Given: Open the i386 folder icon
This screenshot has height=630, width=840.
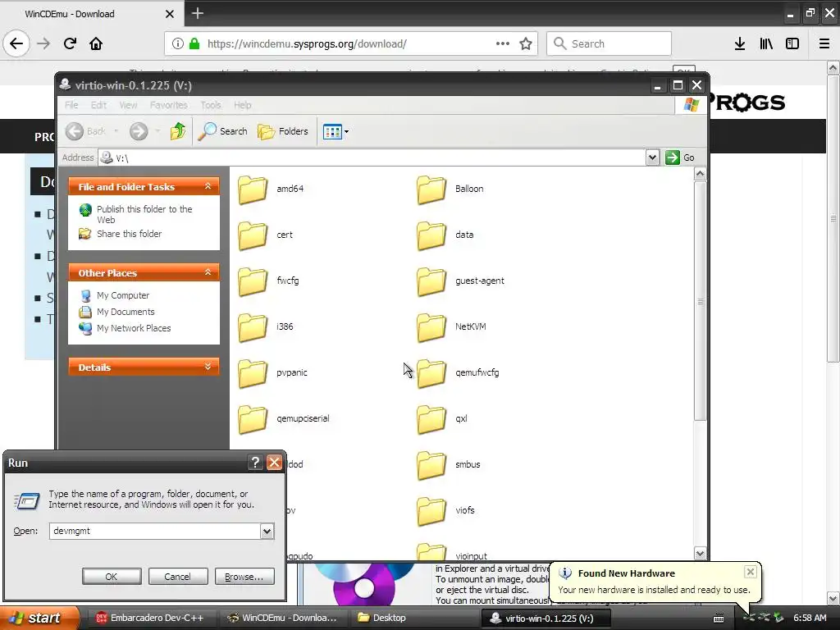Looking at the screenshot, I should pos(253,327).
